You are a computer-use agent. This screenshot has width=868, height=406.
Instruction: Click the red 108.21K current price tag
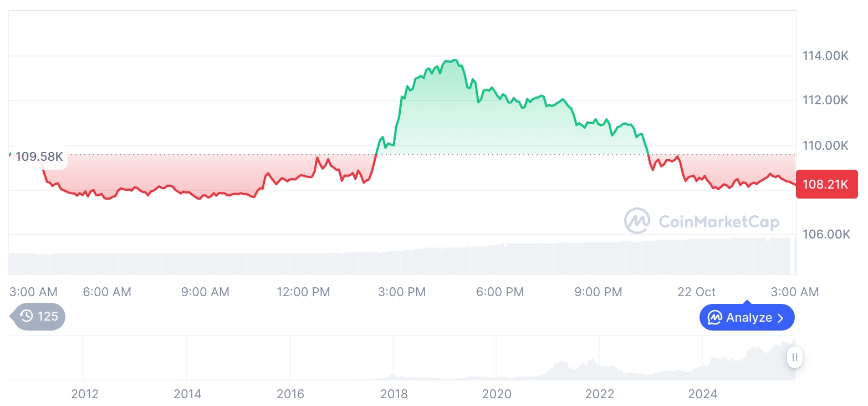[x=826, y=184]
